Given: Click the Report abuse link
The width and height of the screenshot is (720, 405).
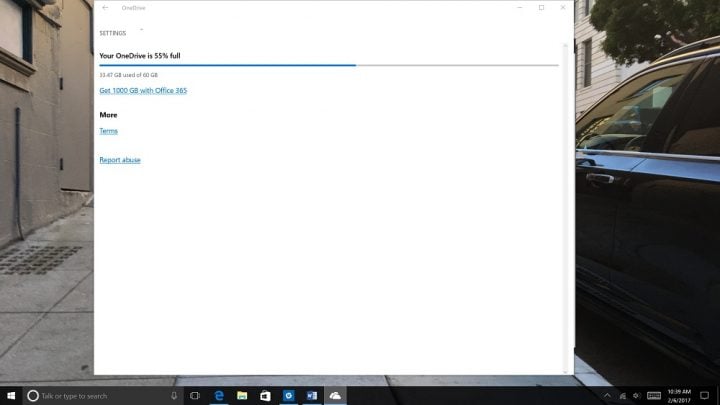Looking at the screenshot, I should pos(120,160).
